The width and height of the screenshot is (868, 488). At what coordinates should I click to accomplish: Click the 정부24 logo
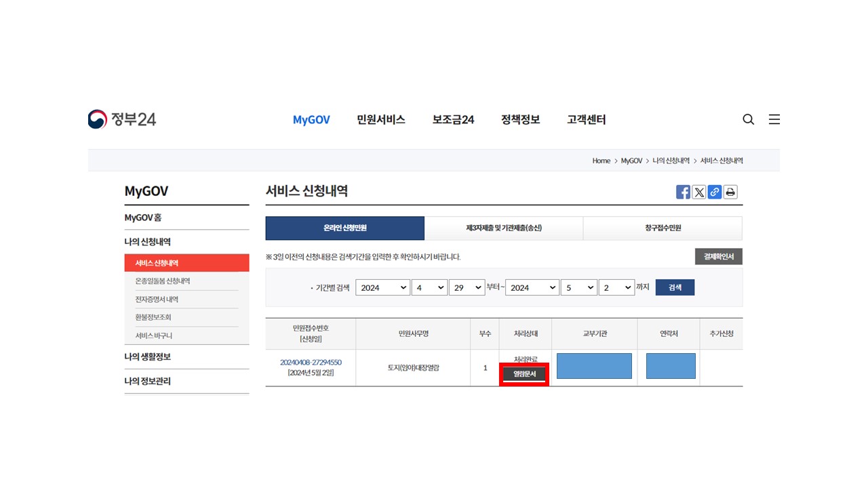(122, 119)
